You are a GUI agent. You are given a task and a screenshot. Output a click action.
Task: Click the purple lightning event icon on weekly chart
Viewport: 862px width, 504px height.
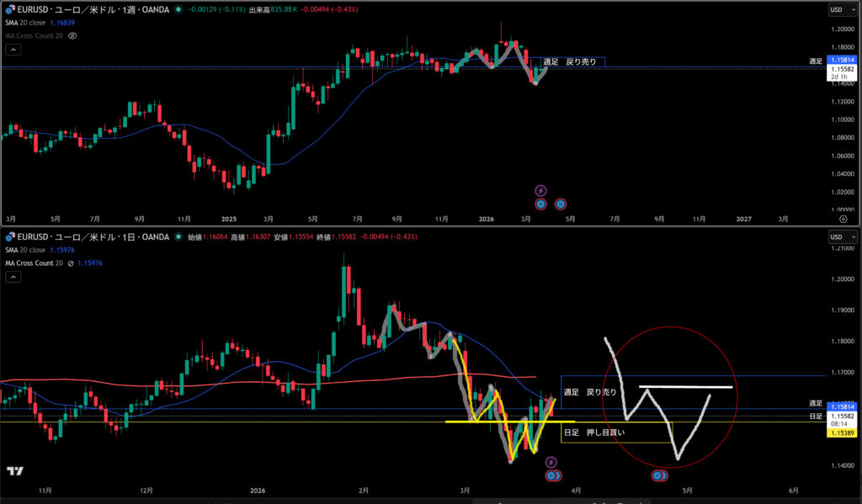pos(540,190)
